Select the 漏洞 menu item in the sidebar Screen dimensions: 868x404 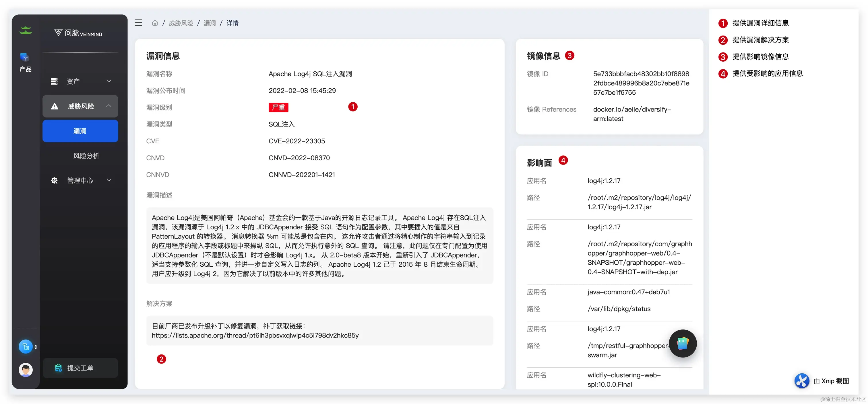(80, 131)
